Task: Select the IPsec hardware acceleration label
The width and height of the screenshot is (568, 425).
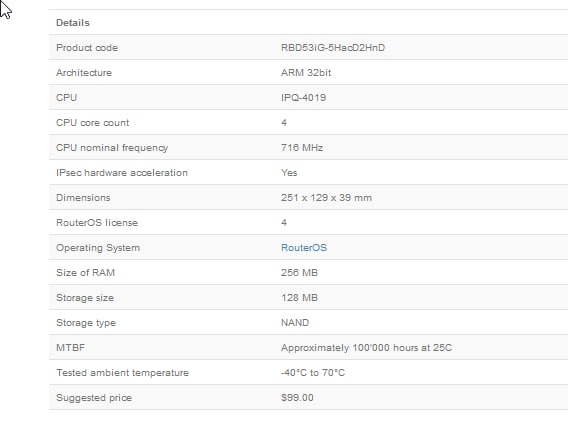Action: 122,172
